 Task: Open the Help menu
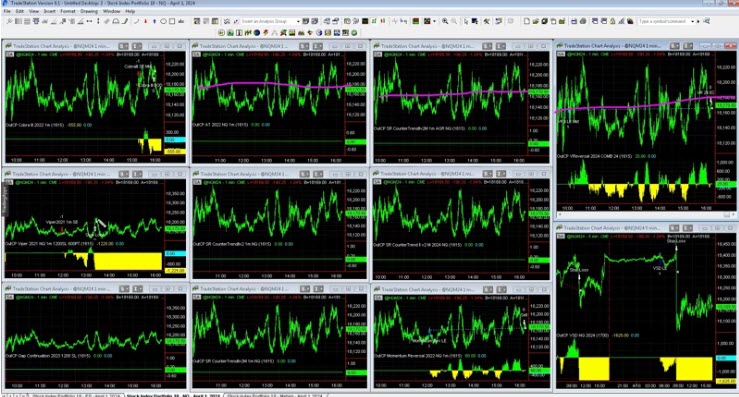(131, 11)
